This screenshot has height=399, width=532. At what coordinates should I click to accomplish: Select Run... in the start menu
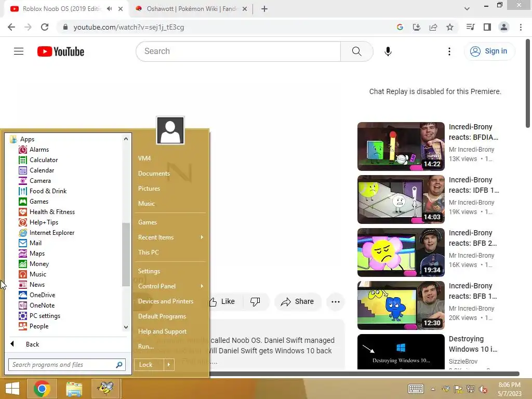pos(146,346)
